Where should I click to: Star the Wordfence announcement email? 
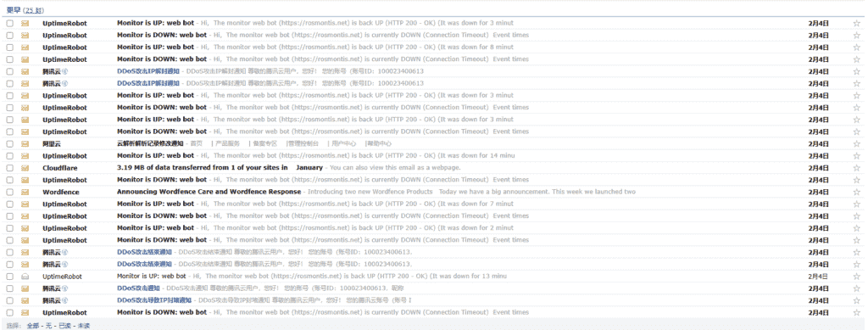coord(857,192)
